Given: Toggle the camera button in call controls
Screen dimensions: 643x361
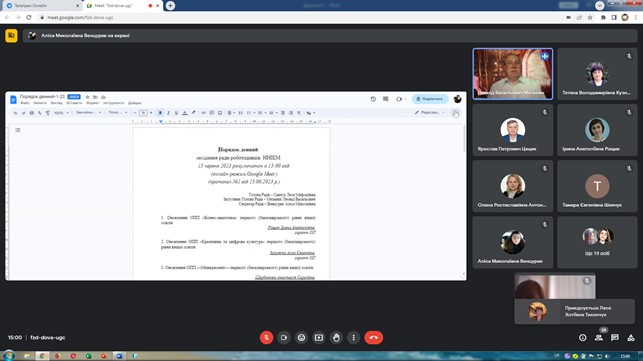Looking at the screenshot, I should 284,338.
